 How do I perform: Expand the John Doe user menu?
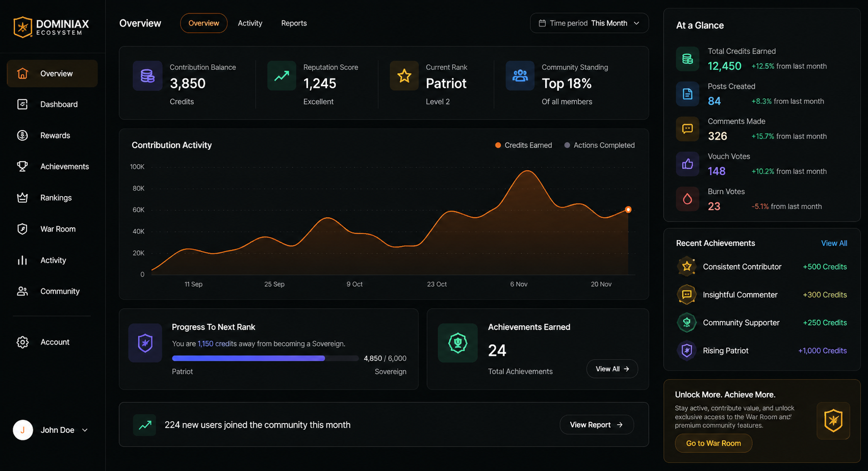click(x=51, y=430)
